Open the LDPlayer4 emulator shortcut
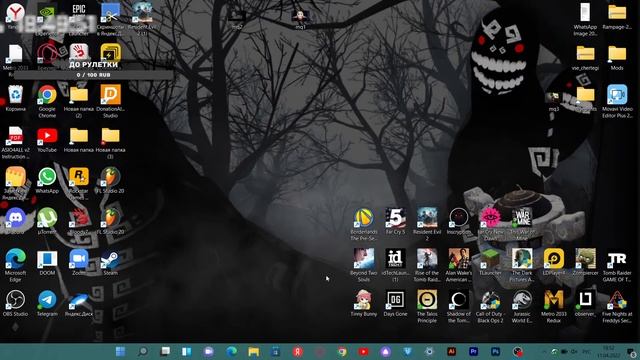The height and width of the screenshot is (360, 640). click(x=554, y=259)
